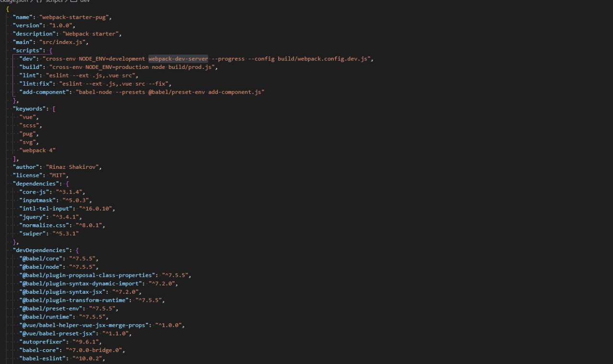Click the "build" script key

point(31,67)
